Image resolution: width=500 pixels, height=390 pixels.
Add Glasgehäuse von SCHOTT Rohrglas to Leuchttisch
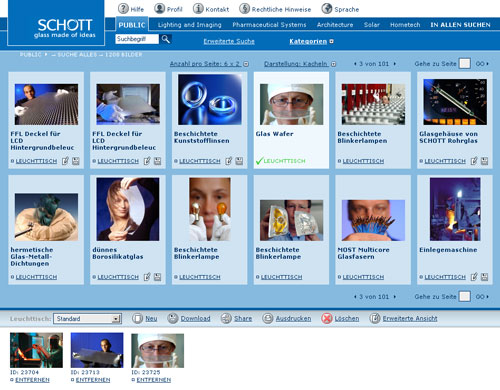tap(445, 161)
